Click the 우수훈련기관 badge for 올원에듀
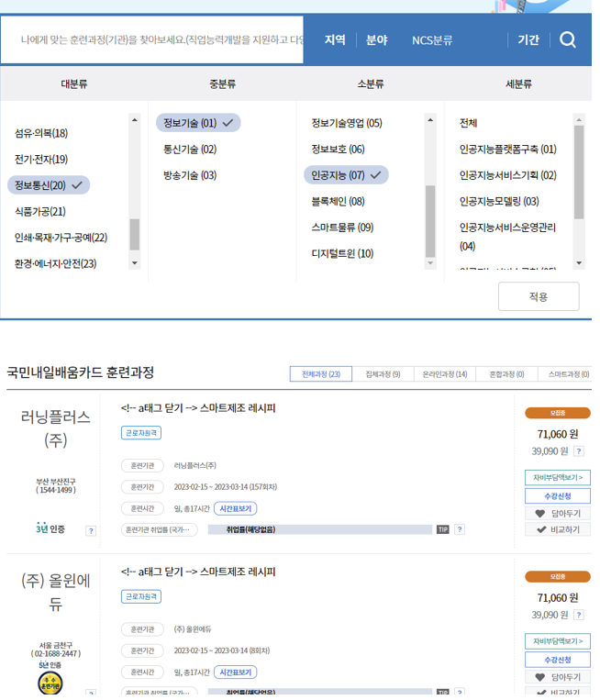The image size is (600, 700). click(50, 683)
